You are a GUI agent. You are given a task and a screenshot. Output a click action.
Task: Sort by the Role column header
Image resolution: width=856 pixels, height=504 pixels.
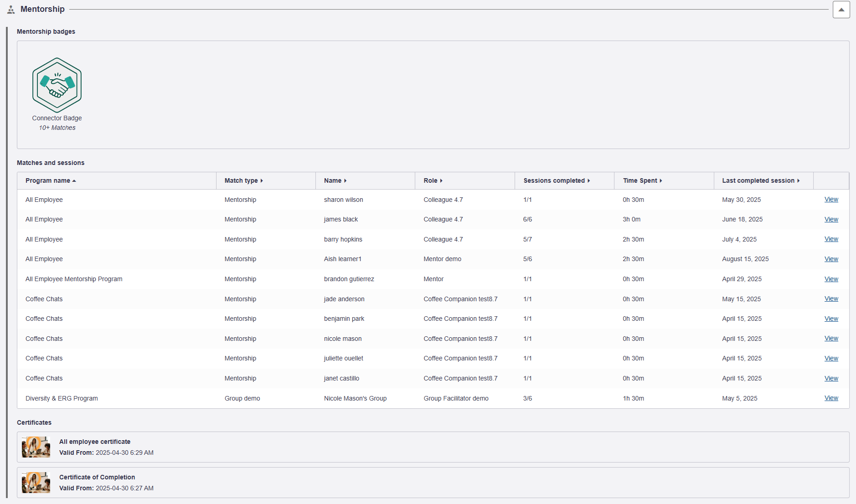pyautogui.click(x=433, y=181)
